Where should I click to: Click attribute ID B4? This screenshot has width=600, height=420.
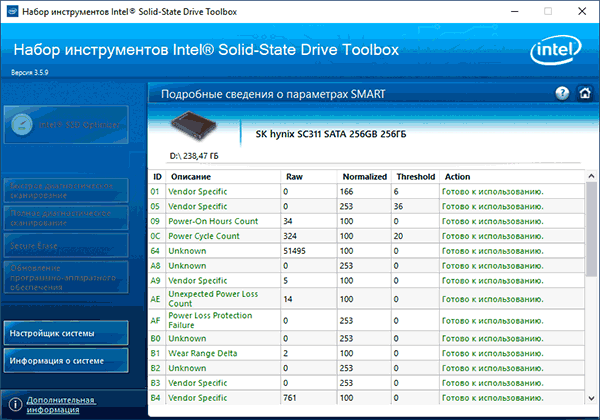[155, 398]
